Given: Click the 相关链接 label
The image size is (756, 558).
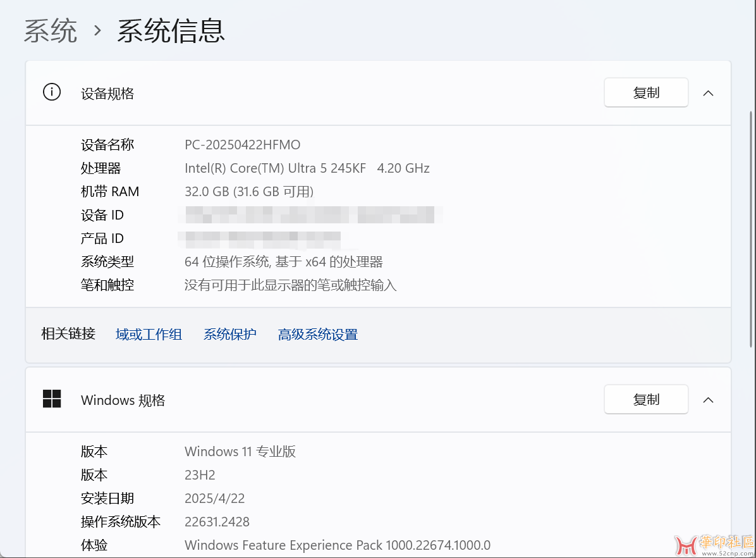Looking at the screenshot, I should tap(68, 333).
